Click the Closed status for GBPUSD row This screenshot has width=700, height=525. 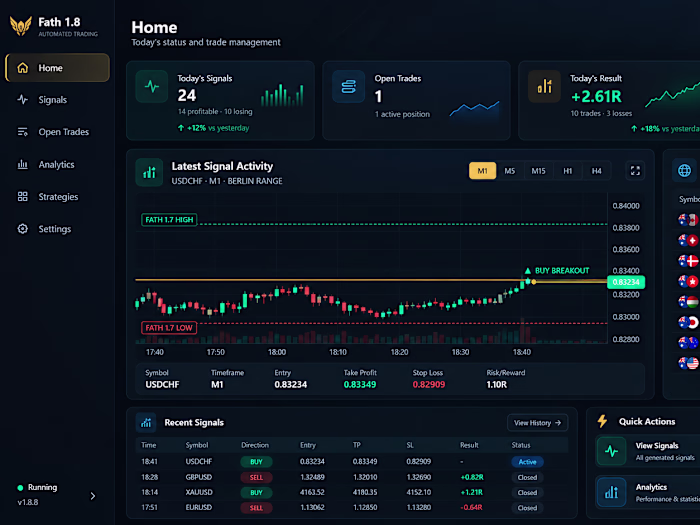coord(527,477)
